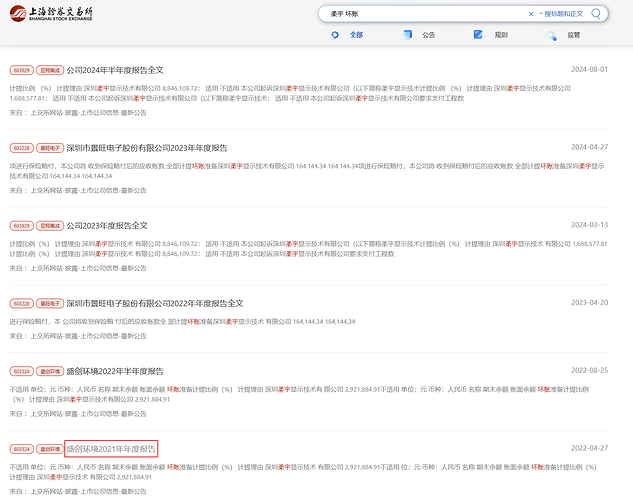Switch to the 公告 tab
Image resolution: width=633 pixels, height=500 pixels.
tap(428, 35)
